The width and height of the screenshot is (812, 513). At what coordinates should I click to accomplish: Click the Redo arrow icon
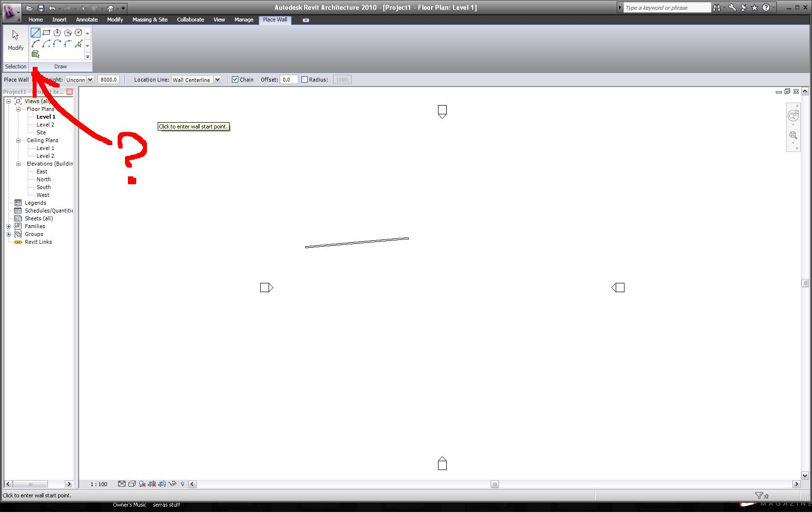pyautogui.click(x=67, y=8)
